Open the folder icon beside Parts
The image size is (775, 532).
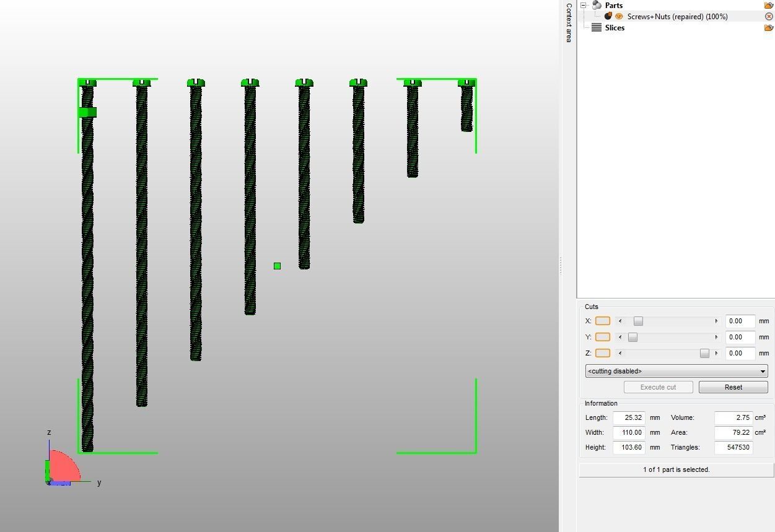coord(769,5)
